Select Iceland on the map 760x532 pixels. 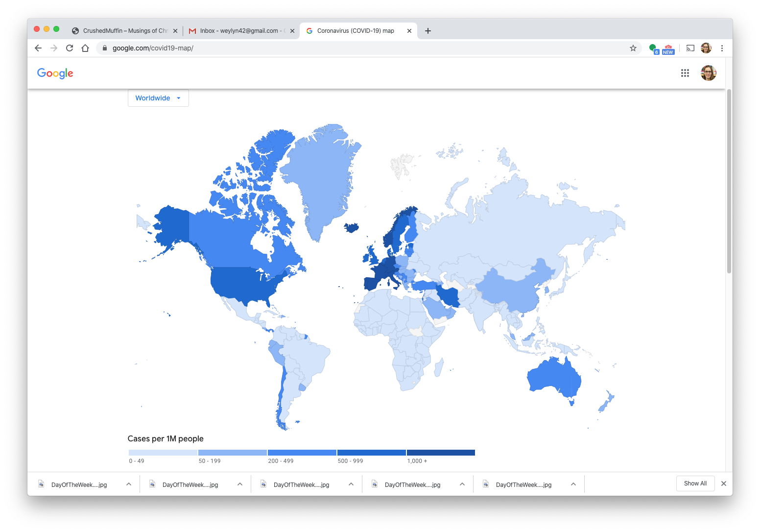point(351,227)
